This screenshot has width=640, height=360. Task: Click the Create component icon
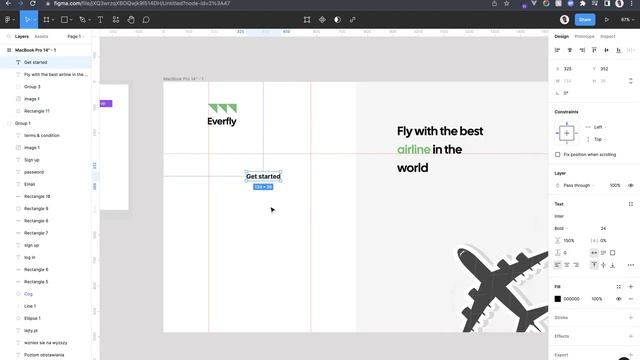(x=322, y=20)
